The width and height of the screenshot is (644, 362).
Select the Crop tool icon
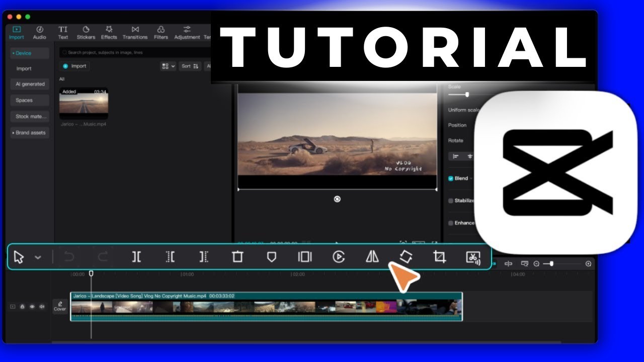click(440, 257)
